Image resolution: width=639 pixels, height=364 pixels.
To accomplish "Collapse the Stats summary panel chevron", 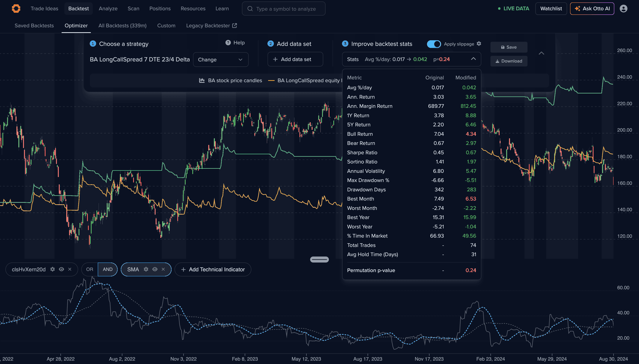I will coord(473,59).
